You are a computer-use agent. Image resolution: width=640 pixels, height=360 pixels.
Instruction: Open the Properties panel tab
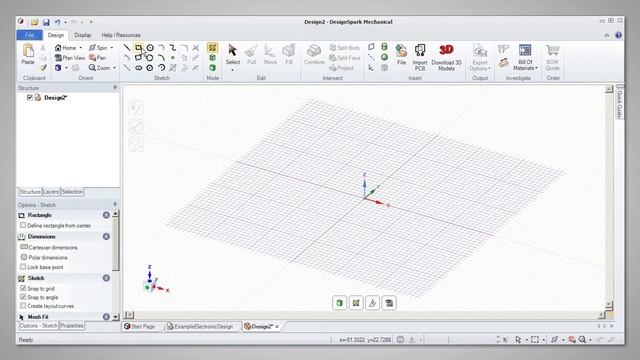(x=72, y=326)
